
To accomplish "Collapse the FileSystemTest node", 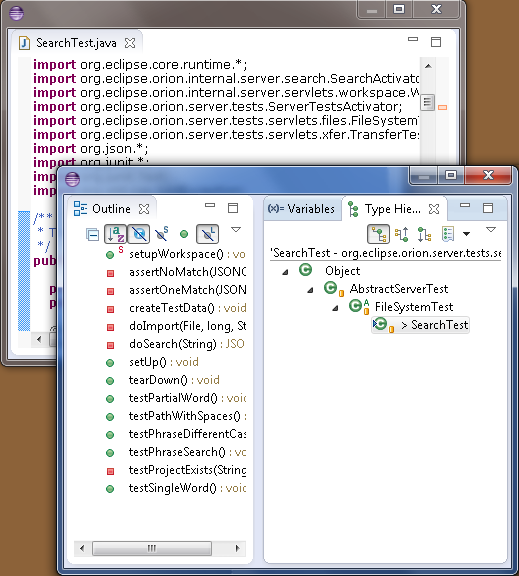I will pyautogui.click(x=335, y=308).
